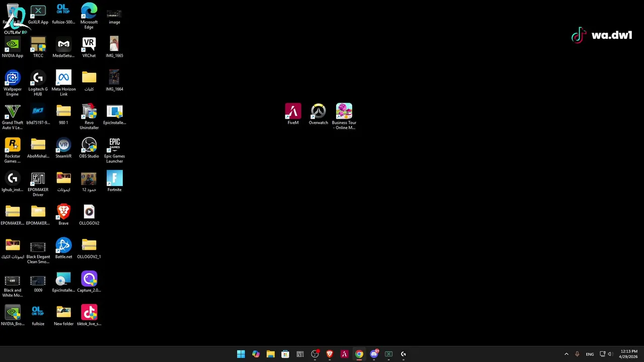Select the AboMishal folder
Screen dimensions: 644x362
(x=38, y=148)
